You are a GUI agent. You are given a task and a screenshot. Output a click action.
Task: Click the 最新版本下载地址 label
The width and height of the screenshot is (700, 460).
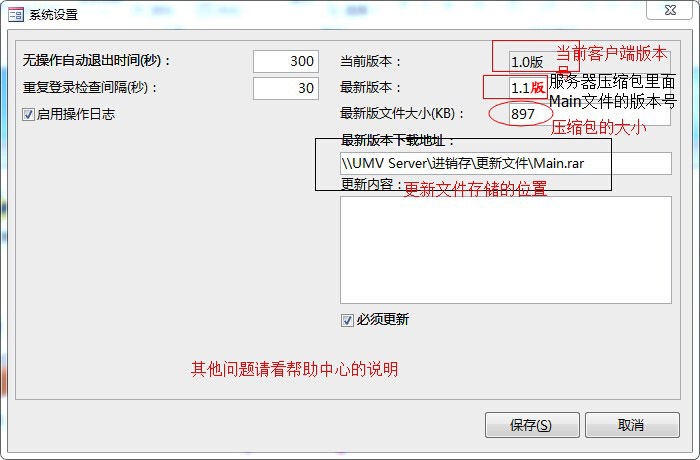tap(397, 141)
